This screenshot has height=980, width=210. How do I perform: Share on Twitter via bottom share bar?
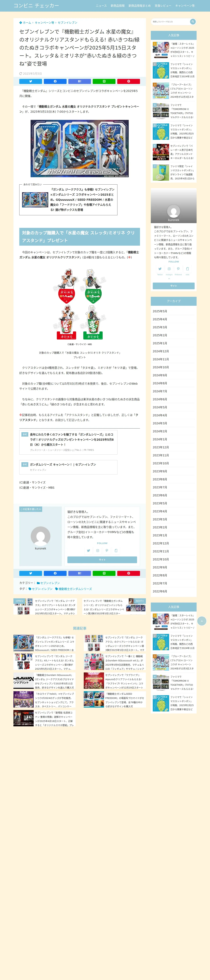[30, 573]
